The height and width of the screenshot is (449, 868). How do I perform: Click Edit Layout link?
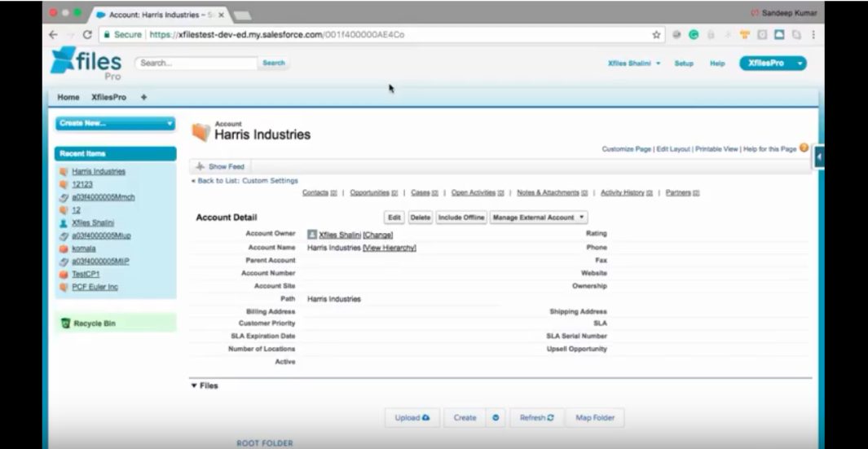(673, 149)
